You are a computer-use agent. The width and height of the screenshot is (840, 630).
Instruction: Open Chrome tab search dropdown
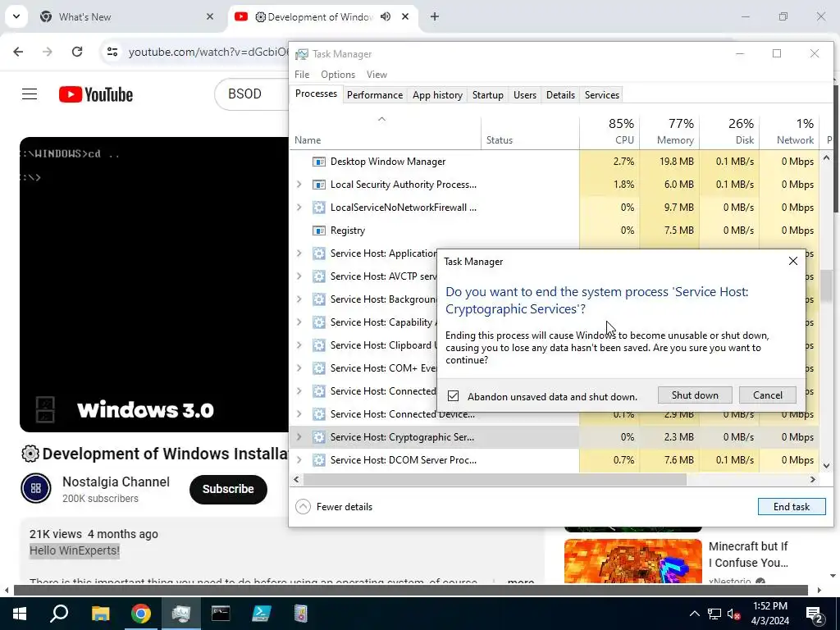point(16,16)
